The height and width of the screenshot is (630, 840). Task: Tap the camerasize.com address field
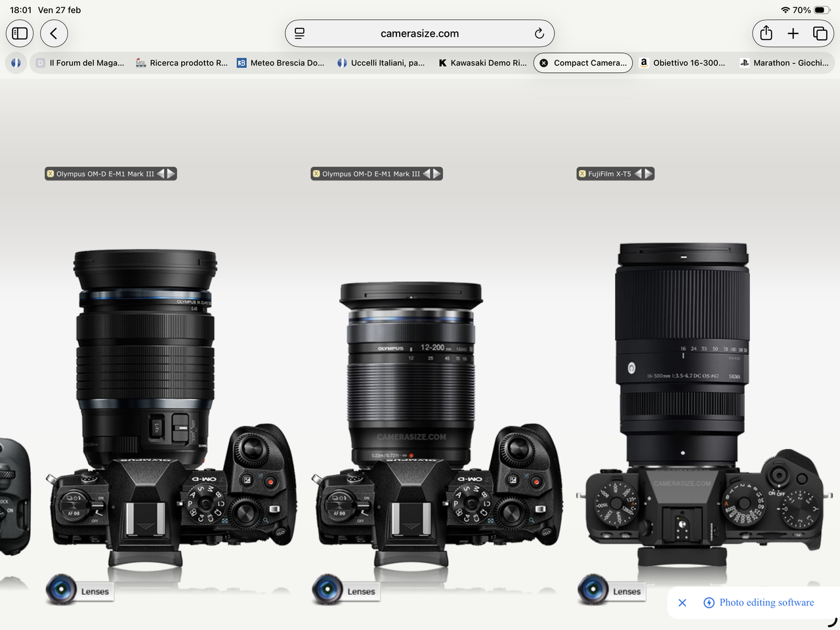pos(419,33)
